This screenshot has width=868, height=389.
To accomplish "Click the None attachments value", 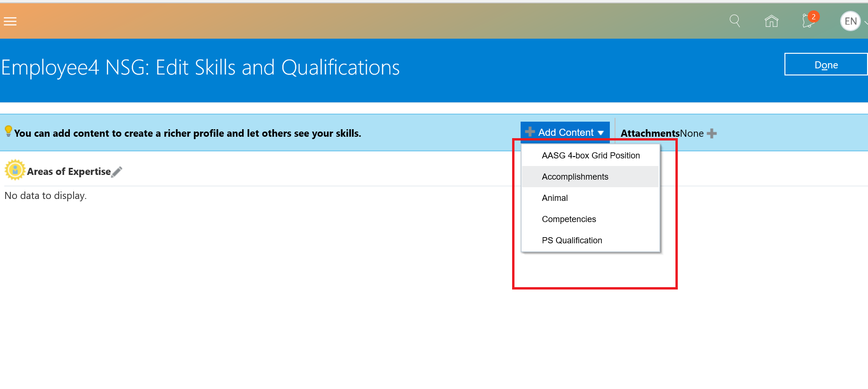I will [x=692, y=133].
